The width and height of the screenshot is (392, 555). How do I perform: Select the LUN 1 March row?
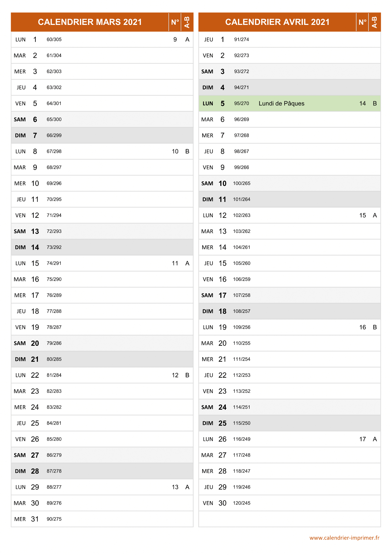coord(102,40)
